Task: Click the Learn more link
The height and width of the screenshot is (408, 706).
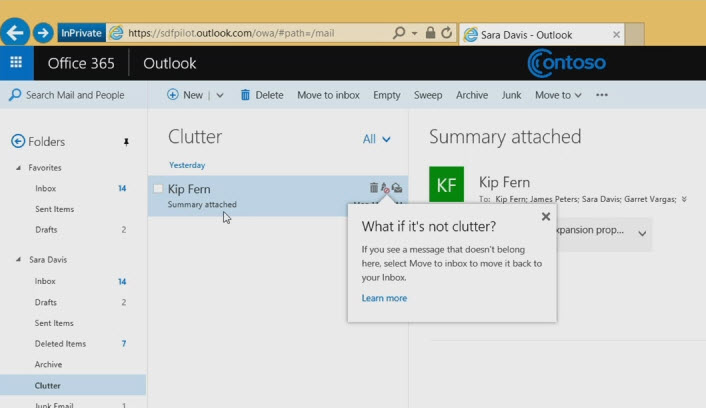Action: 384,298
